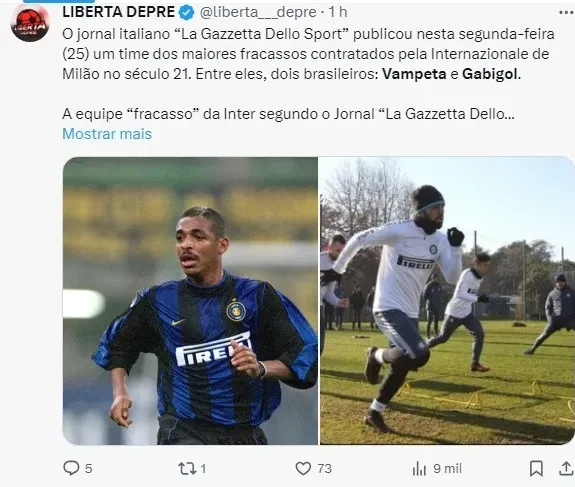Click the blue verified badge
Screen dimensions: 575x487
[186, 13]
